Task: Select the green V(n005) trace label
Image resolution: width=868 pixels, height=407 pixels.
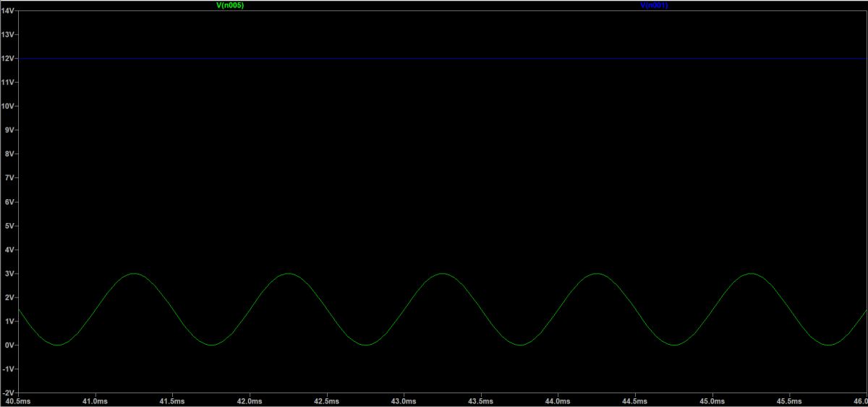Action: coord(230,4)
